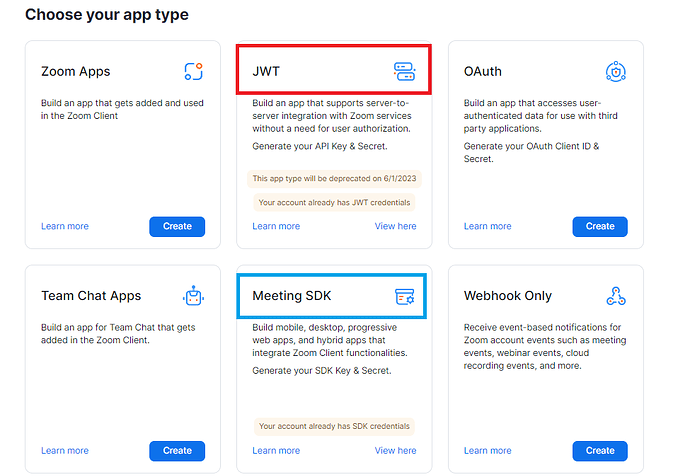The width and height of the screenshot is (690, 476).
Task: Click the OAuth shield icon
Action: (x=616, y=71)
